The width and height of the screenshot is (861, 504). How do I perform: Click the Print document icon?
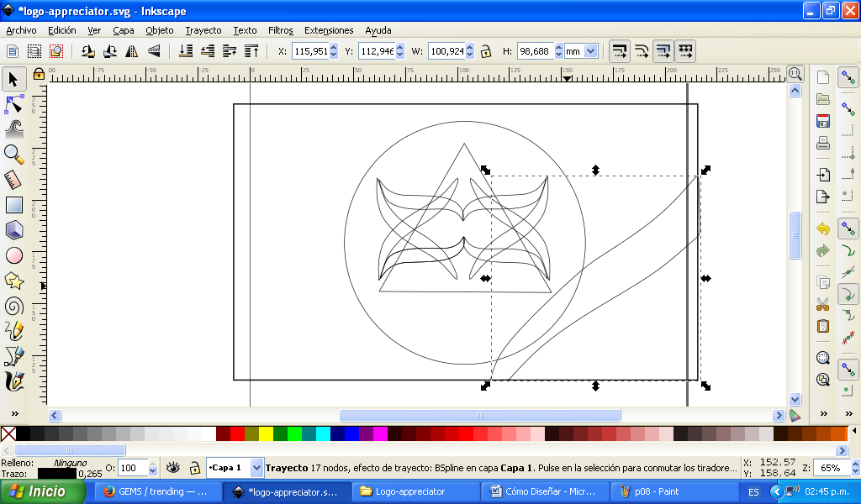[x=822, y=143]
